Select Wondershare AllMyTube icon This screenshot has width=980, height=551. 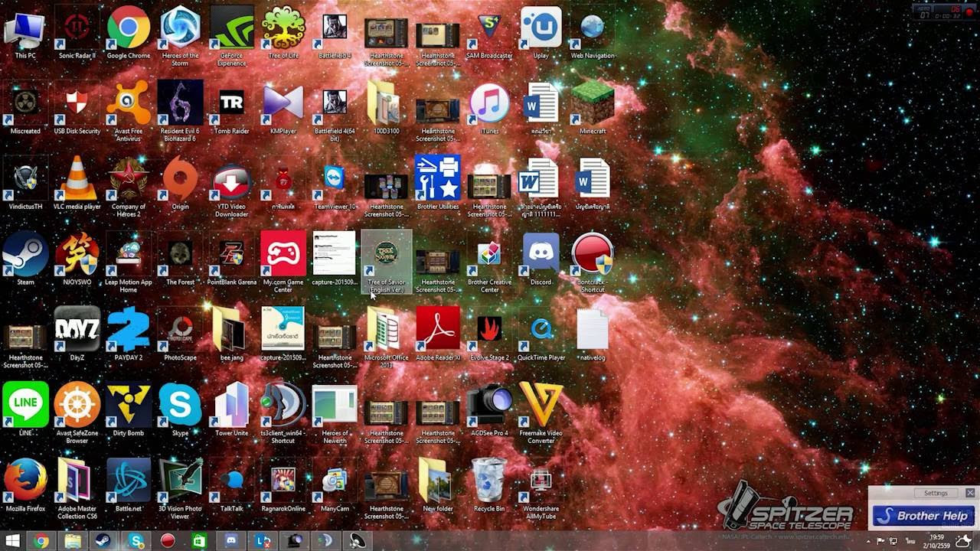[541, 480]
